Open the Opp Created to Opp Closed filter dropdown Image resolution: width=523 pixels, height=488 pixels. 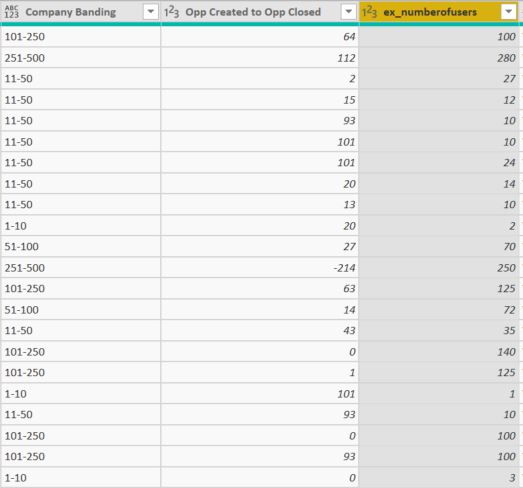349,12
